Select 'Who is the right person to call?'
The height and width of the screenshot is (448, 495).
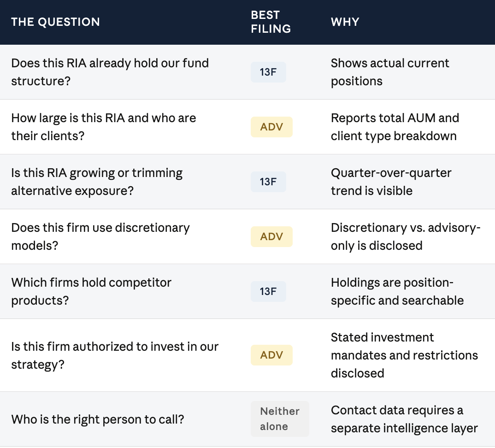click(x=98, y=419)
